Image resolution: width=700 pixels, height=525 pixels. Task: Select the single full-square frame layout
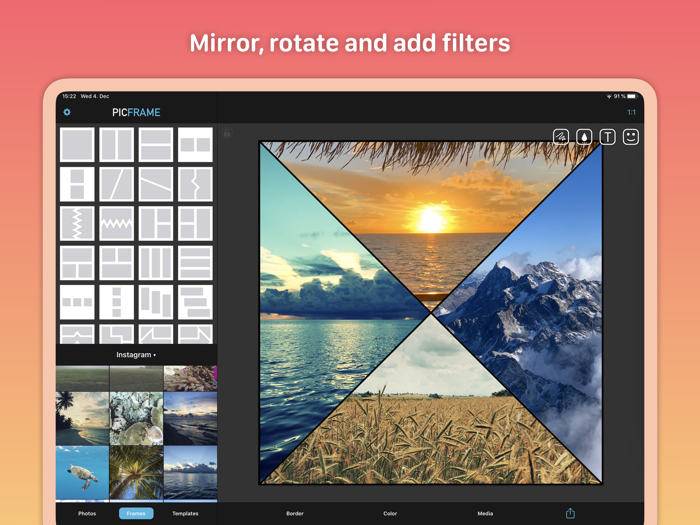(x=77, y=145)
